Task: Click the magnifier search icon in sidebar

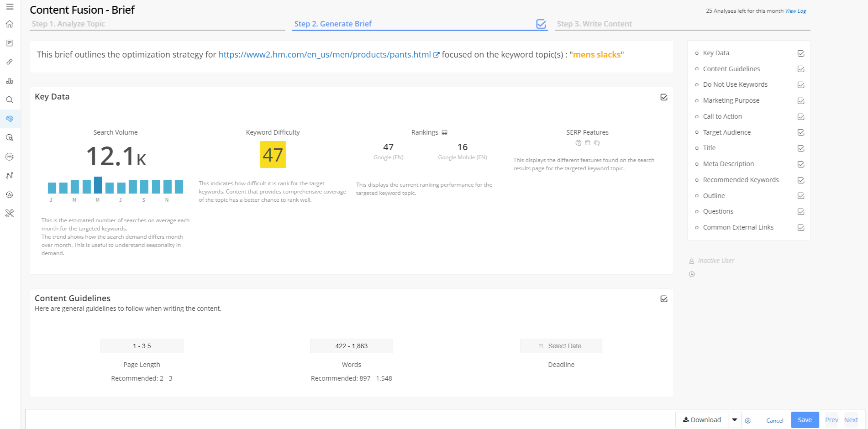Action: (10, 99)
